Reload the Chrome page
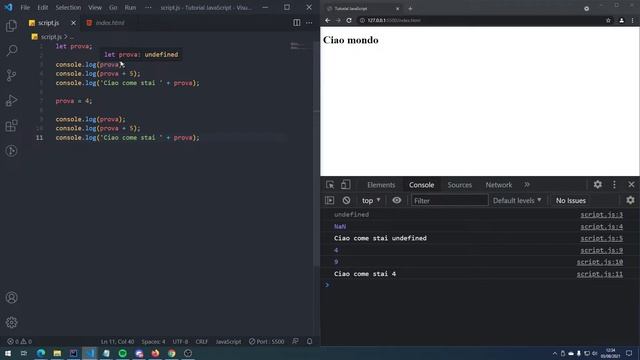Screen dimensions: 640x360 pos(349,20)
